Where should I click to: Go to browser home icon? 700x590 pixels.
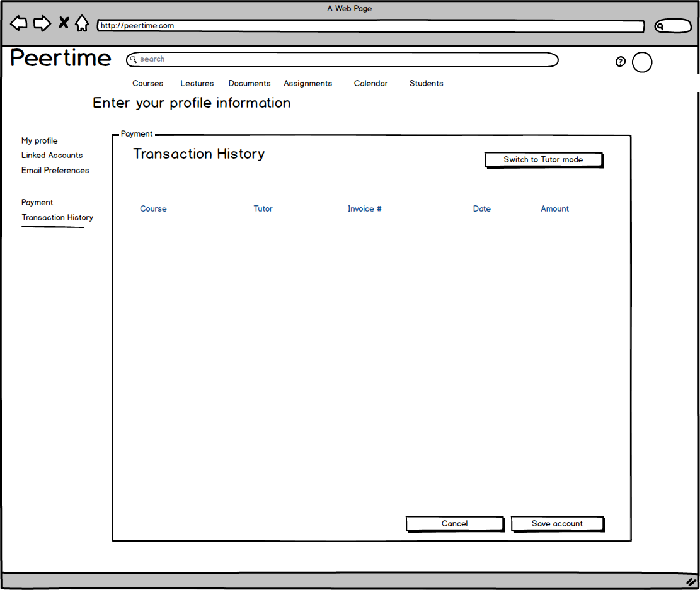81,24
